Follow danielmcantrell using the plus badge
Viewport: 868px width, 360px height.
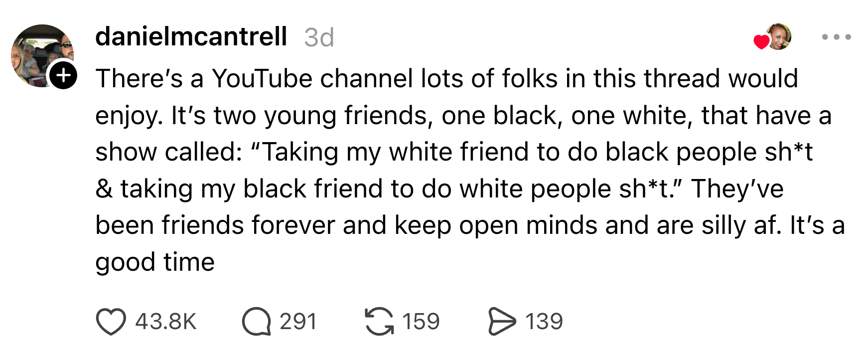pos(63,75)
